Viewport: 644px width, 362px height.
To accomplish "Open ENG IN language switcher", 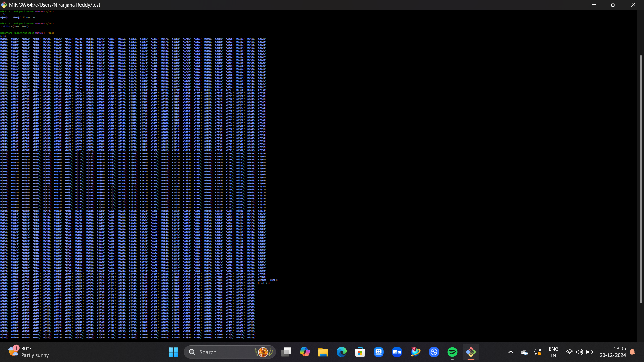I will (553, 352).
